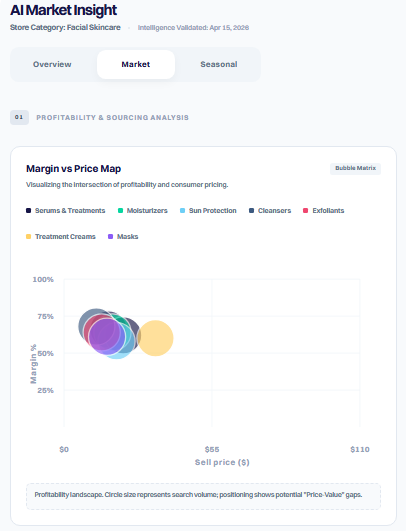Click the 01 section number badge
This screenshot has width=406, height=531.
tap(19, 117)
